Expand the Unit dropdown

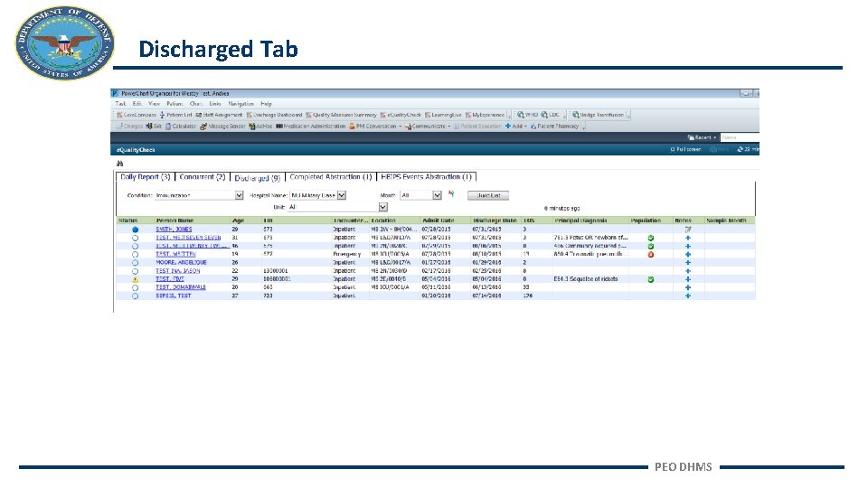coord(382,207)
